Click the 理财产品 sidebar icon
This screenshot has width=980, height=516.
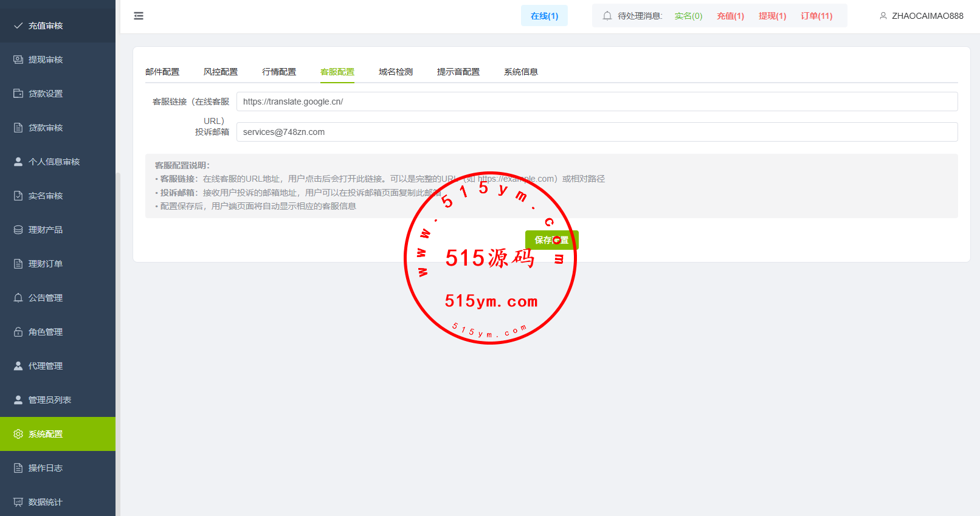18,230
